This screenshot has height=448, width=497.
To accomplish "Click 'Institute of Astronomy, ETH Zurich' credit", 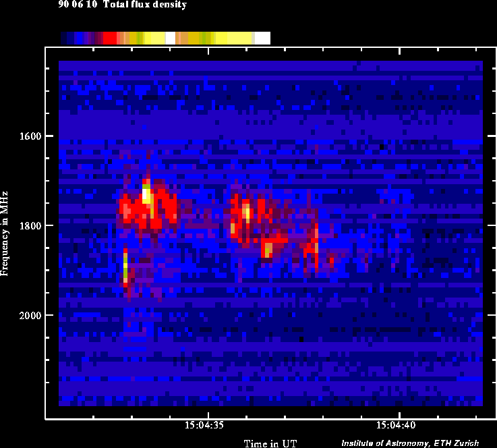I will click(410, 443).
